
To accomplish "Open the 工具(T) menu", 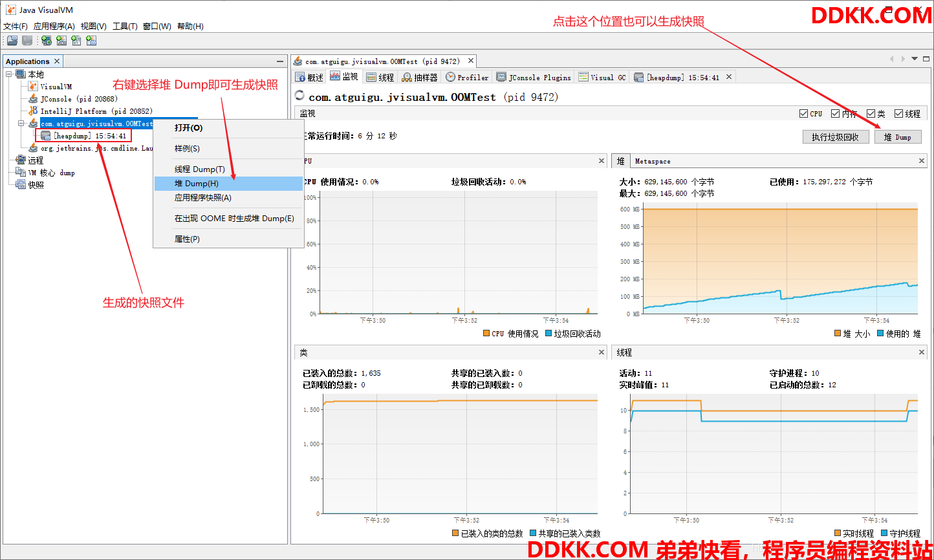I will click(125, 27).
